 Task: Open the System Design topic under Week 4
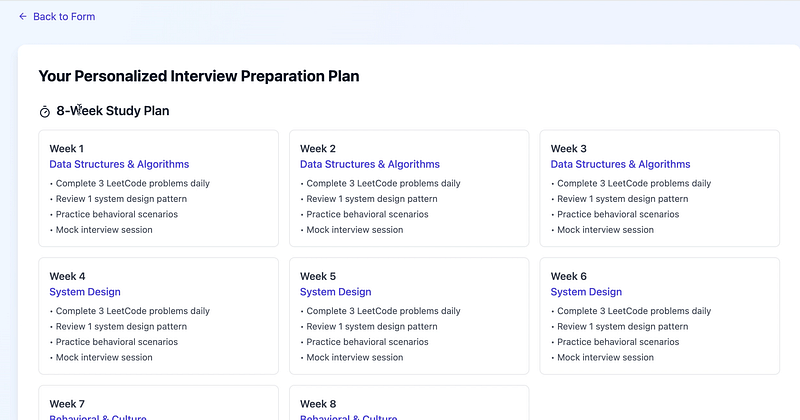point(85,292)
